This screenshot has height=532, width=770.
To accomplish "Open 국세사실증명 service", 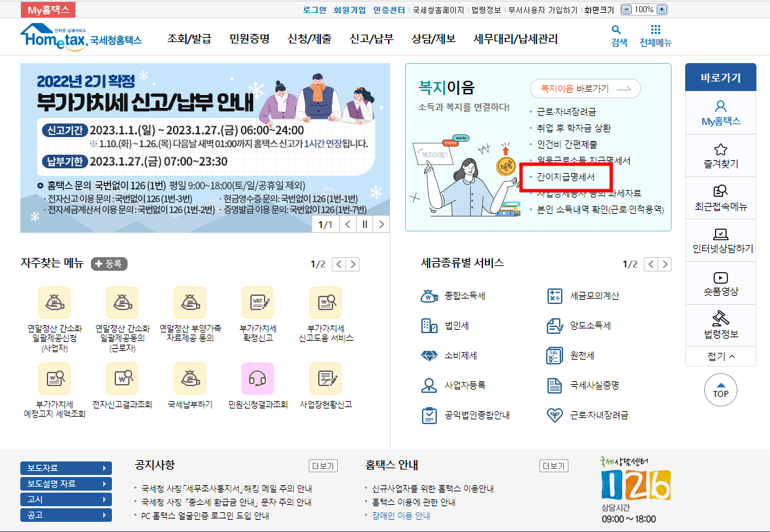I will tap(583, 385).
